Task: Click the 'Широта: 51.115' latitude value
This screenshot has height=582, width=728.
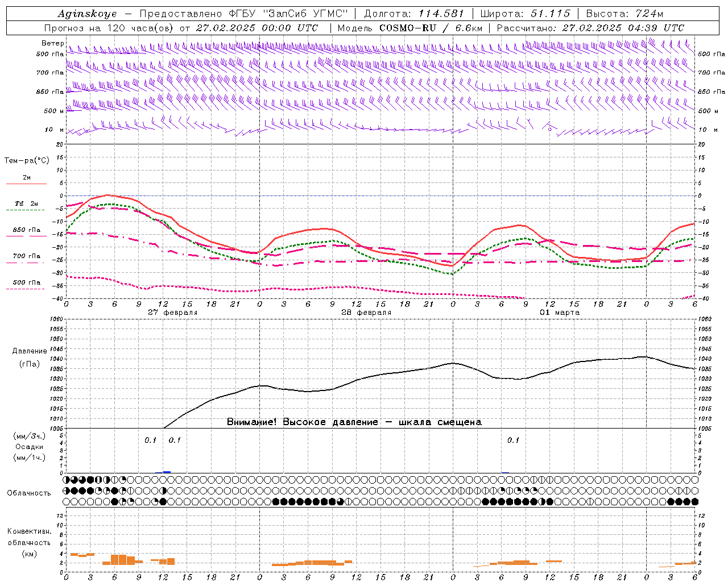Action: click(525, 14)
